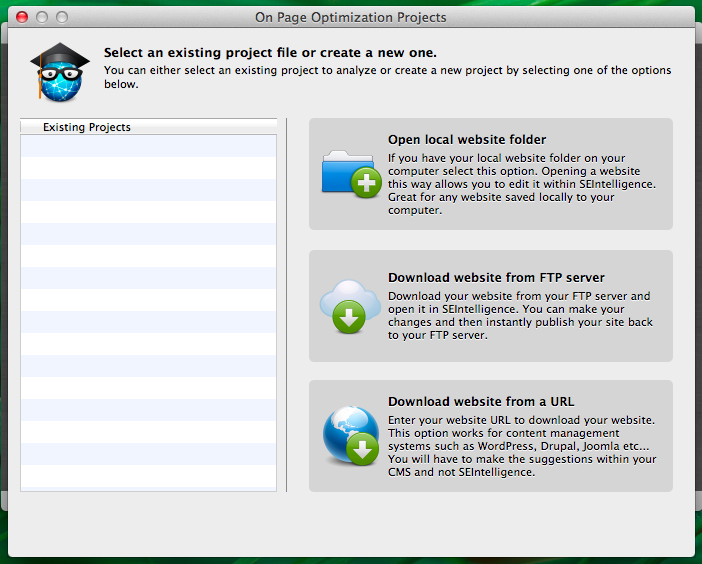The width and height of the screenshot is (702, 564).
Task: Click the cloud download FTP icon
Action: (x=350, y=306)
